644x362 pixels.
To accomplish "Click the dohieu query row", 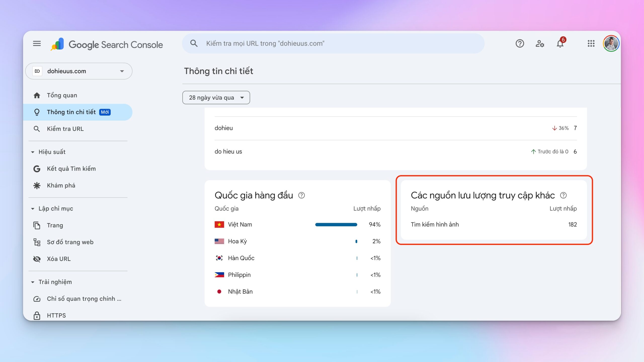I will click(x=395, y=128).
